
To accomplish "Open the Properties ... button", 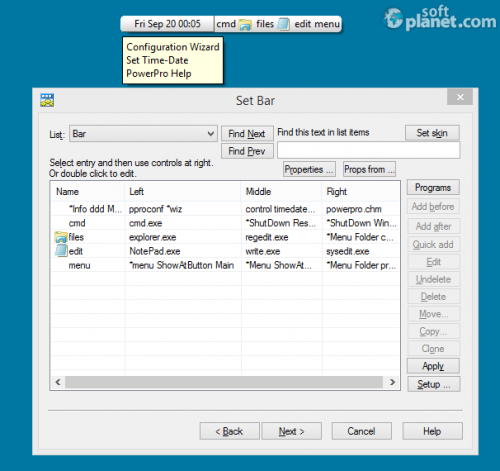I will (309, 169).
